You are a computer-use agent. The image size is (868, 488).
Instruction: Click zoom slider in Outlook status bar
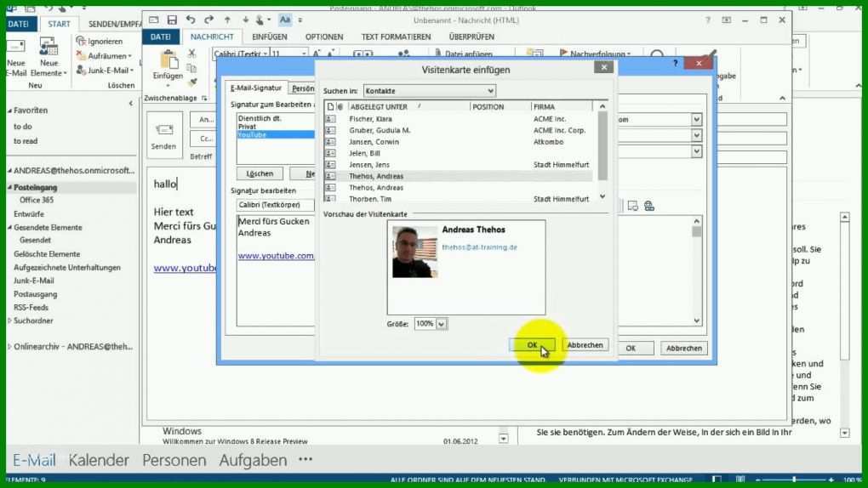794,479
